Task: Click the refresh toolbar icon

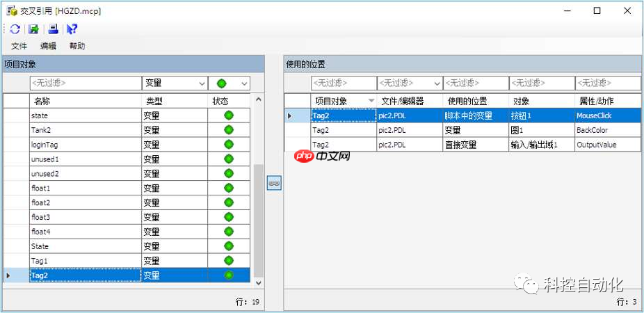Action: click(15, 29)
